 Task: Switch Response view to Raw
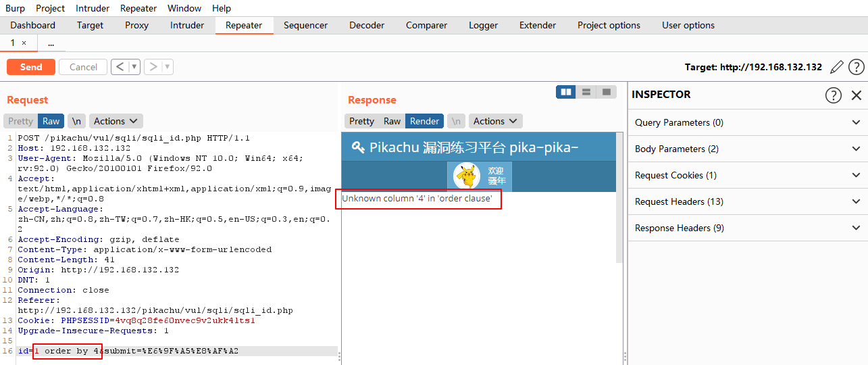coord(392,121)
